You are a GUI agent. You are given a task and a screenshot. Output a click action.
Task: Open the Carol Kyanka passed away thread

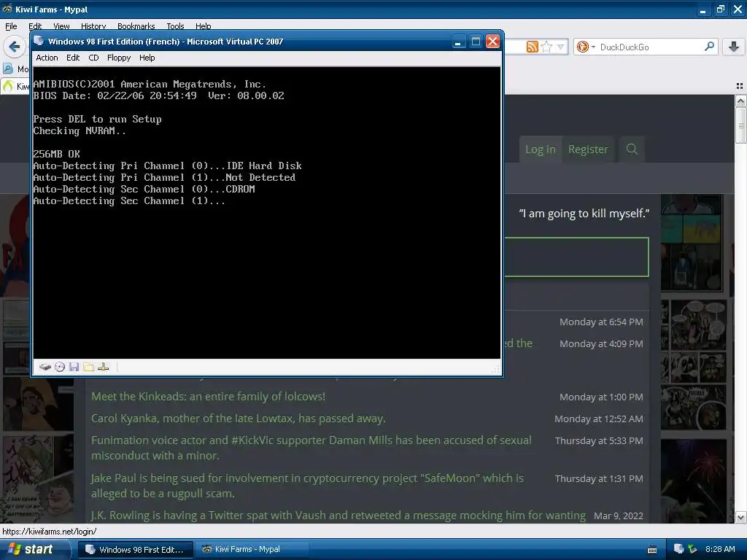(239, 418)
